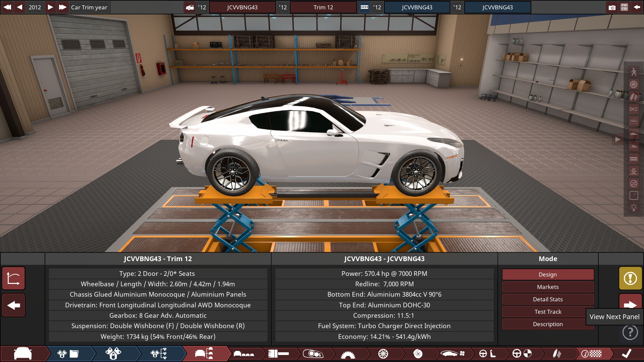View next panel with right arrow button
This screenshot has width=644, height=362.
point(630,303)
